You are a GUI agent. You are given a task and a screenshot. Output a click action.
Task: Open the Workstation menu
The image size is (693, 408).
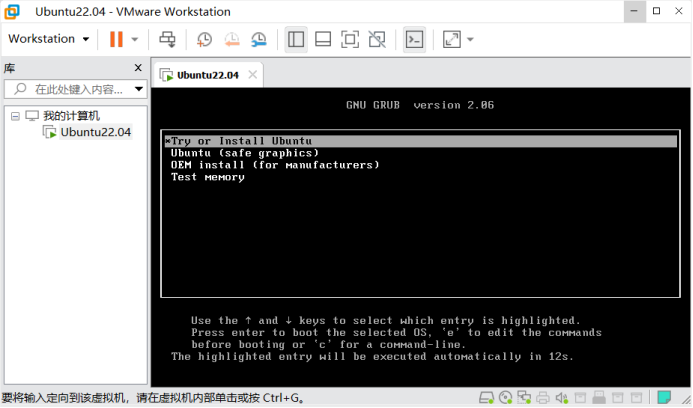[49, 39]
